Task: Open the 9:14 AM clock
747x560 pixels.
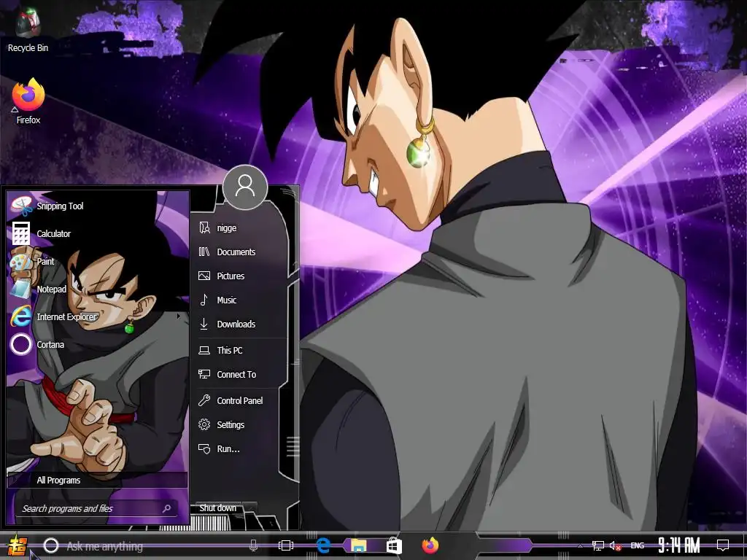Action: [x=679, y=545]
